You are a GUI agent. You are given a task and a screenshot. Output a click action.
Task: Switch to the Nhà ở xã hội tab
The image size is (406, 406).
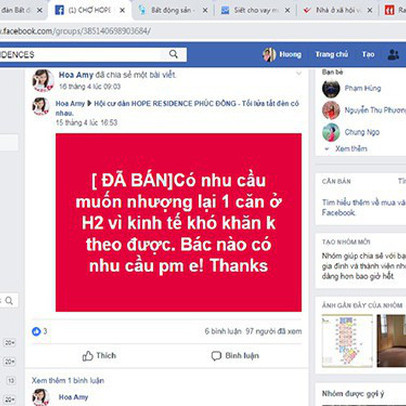coord(338,10)
